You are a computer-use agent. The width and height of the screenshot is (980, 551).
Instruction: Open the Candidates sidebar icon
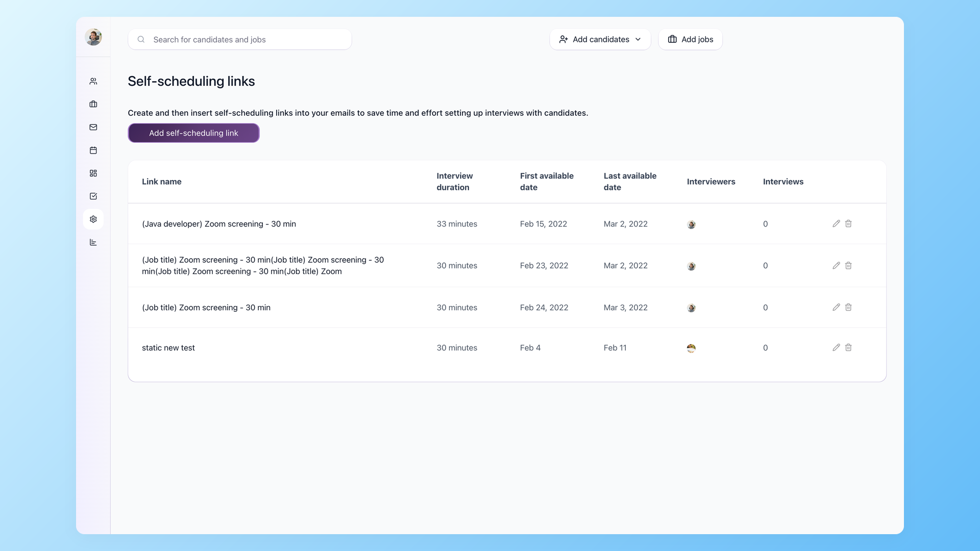pyautogui.click(x=93, y=81)
